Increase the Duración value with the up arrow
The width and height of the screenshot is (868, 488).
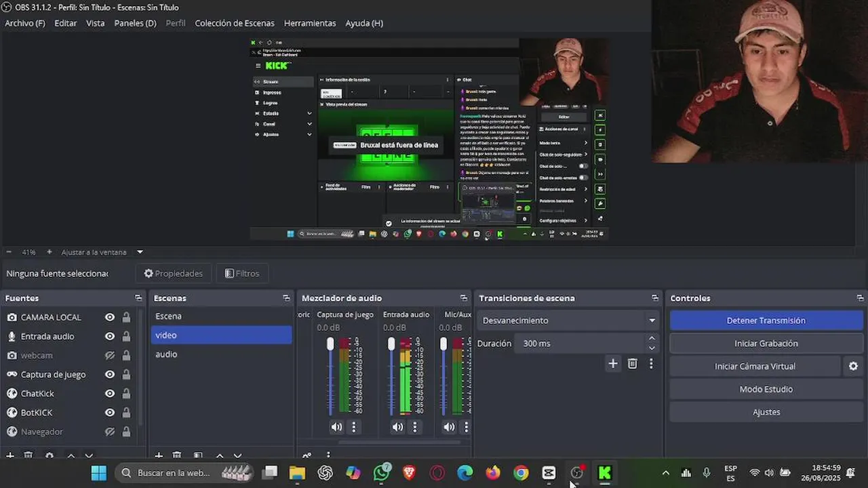point(652,339)
